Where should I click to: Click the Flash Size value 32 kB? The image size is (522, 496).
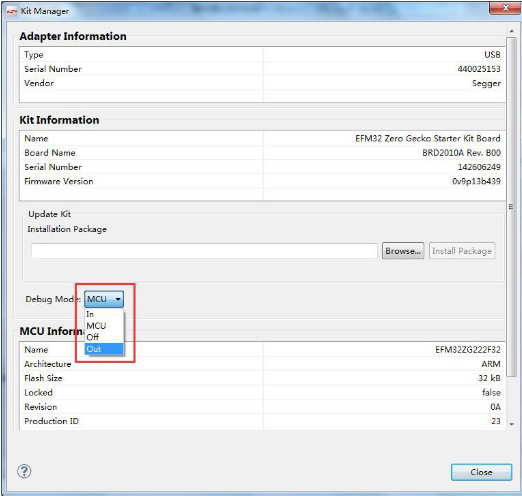(489, 378)
